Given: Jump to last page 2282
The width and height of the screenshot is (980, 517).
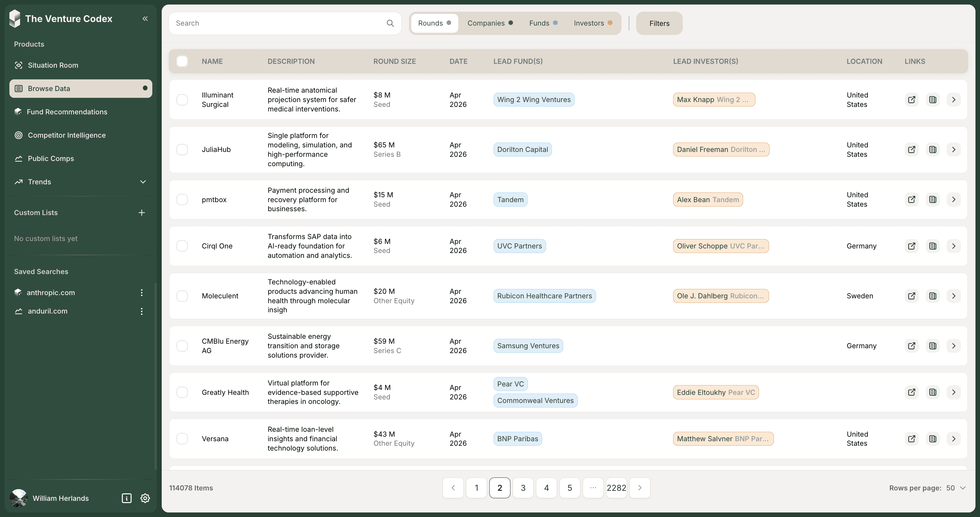Looking at the screenshot, I should pyautogui.click(x=616, y=488).
